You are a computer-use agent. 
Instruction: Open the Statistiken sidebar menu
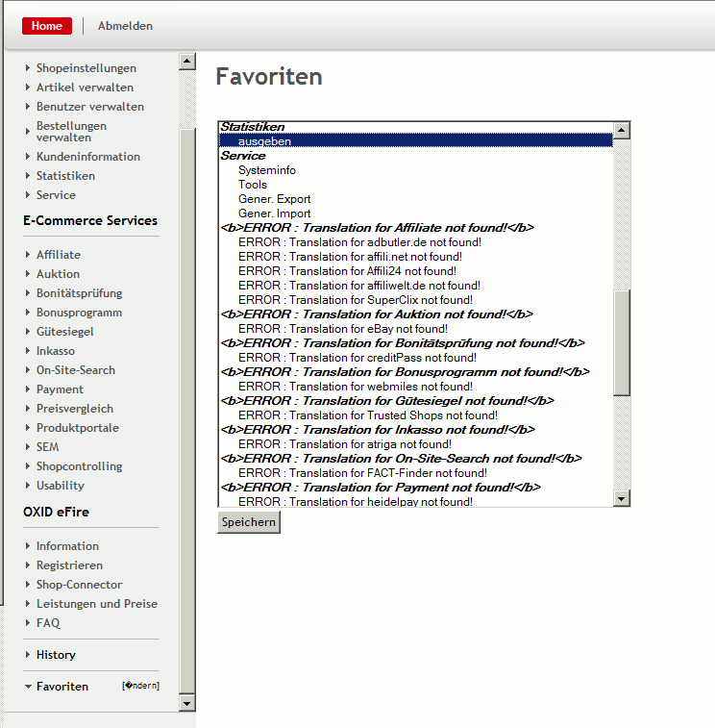click(x=65, y=176)
